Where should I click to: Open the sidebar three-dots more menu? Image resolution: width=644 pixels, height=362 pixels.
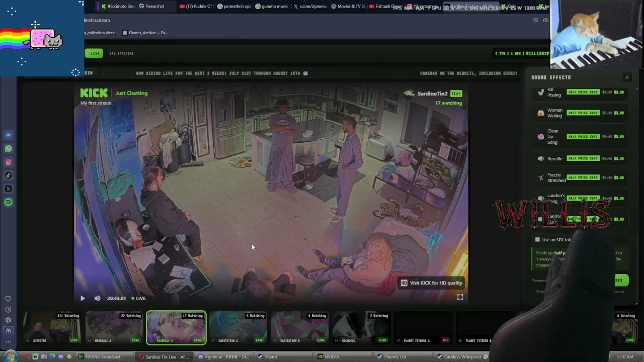(x=8, y=342)
